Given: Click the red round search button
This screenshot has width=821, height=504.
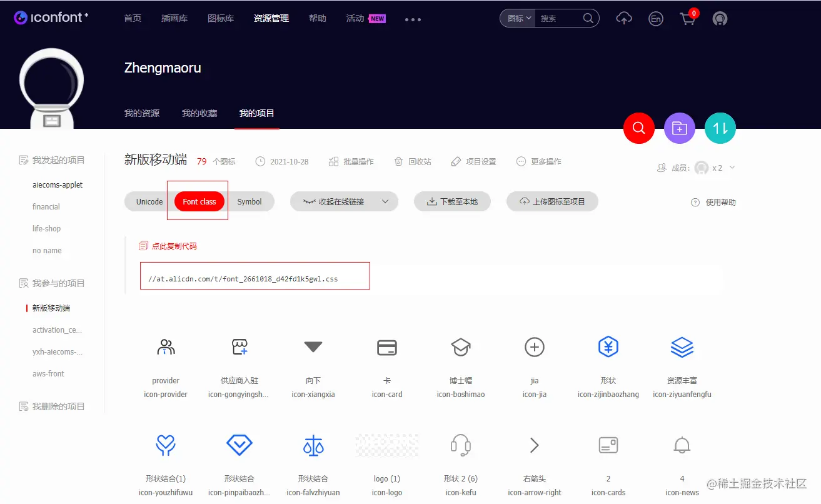Looking at the screenshot, I should pos(639,128).
